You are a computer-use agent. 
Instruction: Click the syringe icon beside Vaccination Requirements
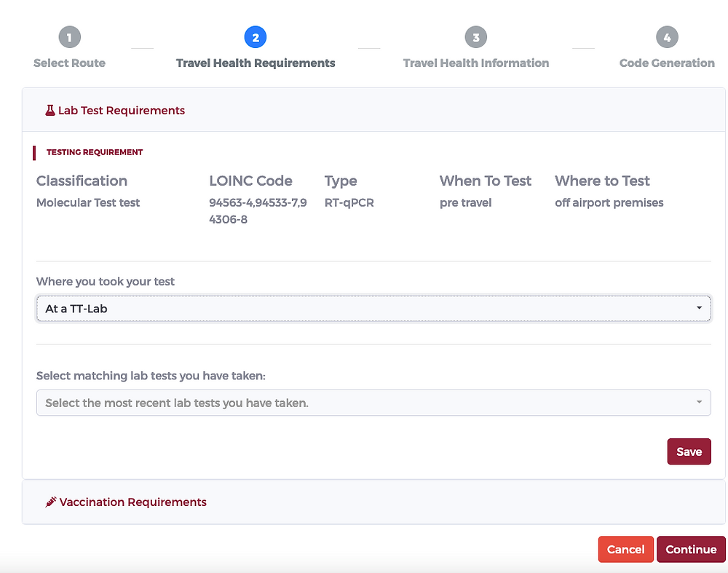pos(51,502)
